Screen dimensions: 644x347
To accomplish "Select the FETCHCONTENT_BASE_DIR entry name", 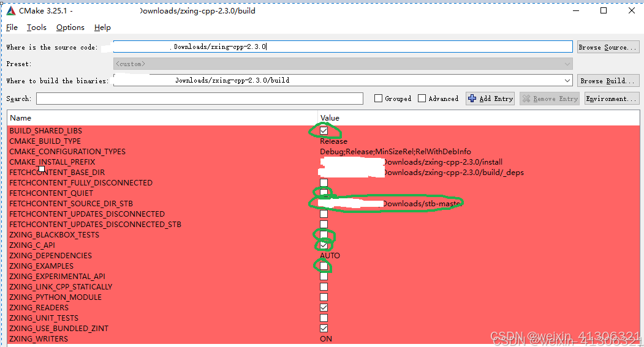I will 57,172.
